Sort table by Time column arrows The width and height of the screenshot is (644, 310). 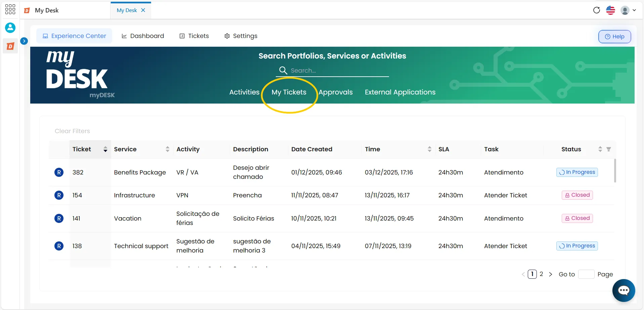[429, 149]
